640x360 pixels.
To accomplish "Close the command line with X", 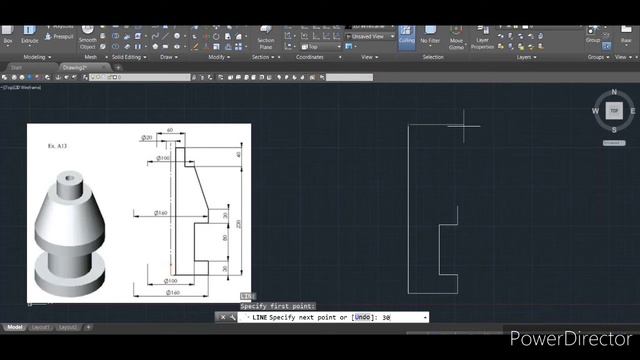I will (223, 317).
